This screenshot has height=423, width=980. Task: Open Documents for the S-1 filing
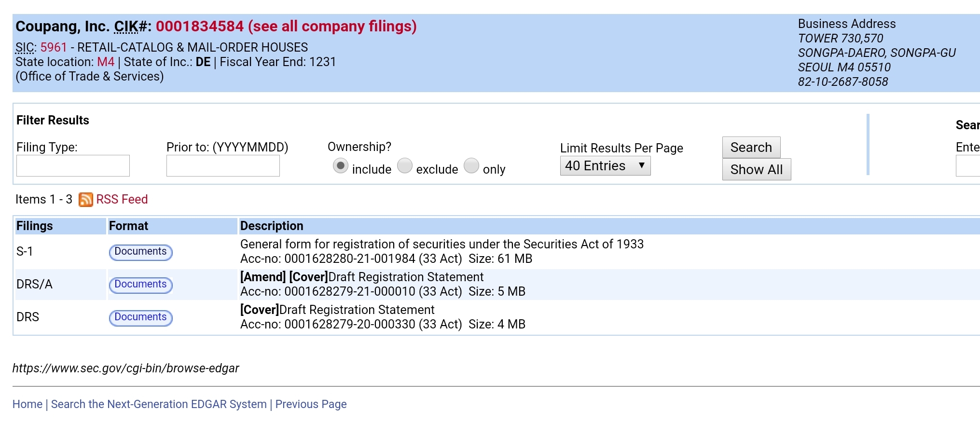pyautogui.click(x=140, y=252)
